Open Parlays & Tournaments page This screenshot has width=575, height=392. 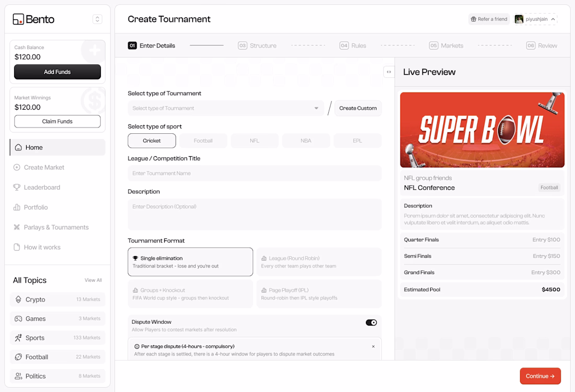pyautogui.click(x=57, y=227)
